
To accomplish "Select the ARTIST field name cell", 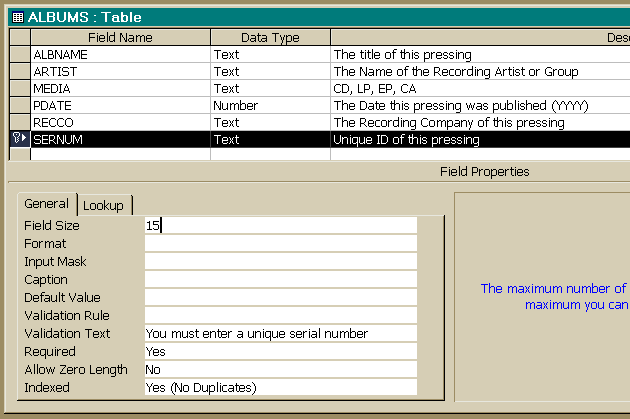I will click(120, 72).
